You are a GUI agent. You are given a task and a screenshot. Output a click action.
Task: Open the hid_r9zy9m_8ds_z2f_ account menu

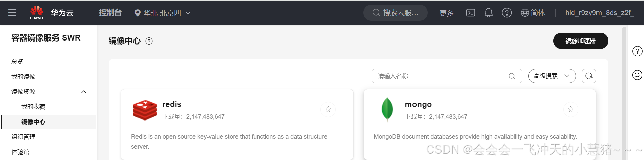coord(600,13)
